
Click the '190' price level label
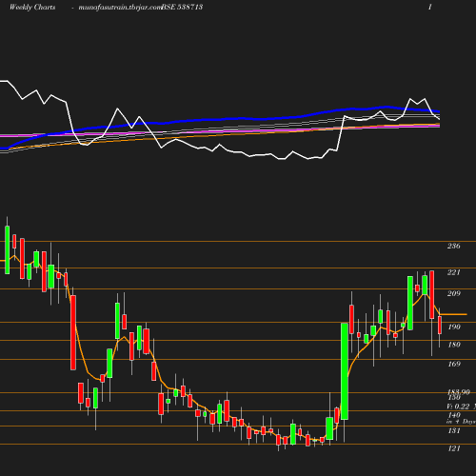[x=454, y=327]
